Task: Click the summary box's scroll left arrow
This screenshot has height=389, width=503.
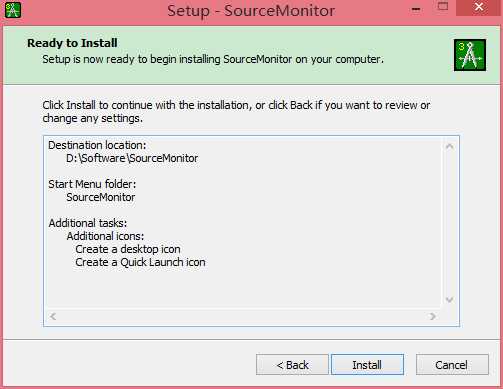Action: (x=53, y=316)
